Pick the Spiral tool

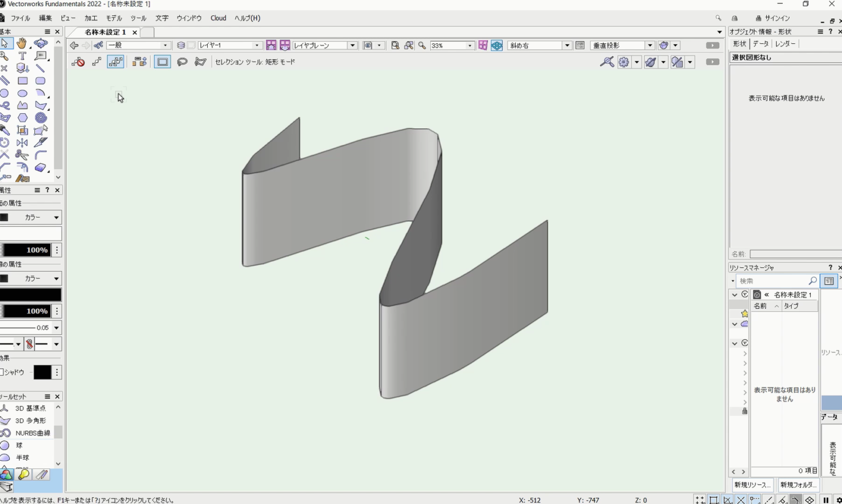(41, 117)
